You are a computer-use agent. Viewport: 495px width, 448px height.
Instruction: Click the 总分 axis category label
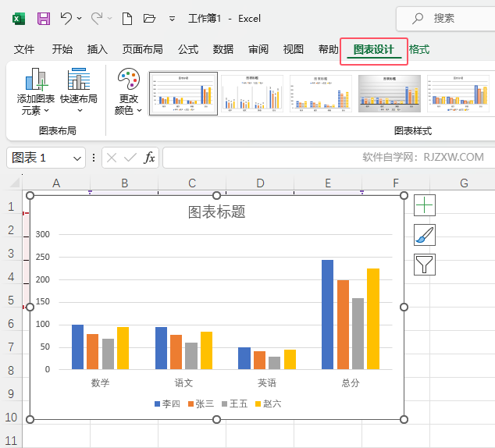pos(351,383)
